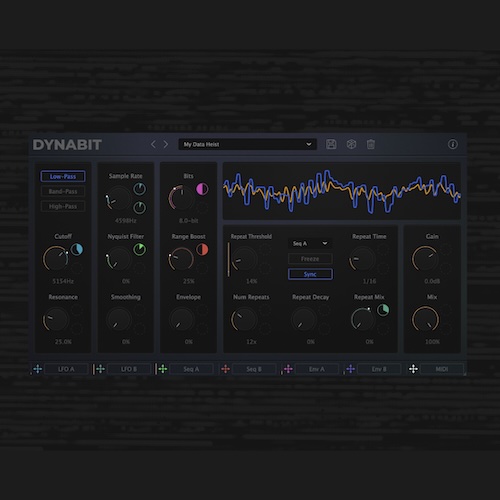500x500 pixels.
Task: Click the 4598Hz sample rate value
Action: [126, 221]
